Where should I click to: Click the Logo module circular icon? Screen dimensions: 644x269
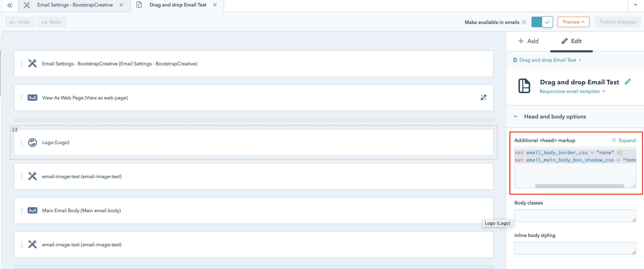[32, 142]
